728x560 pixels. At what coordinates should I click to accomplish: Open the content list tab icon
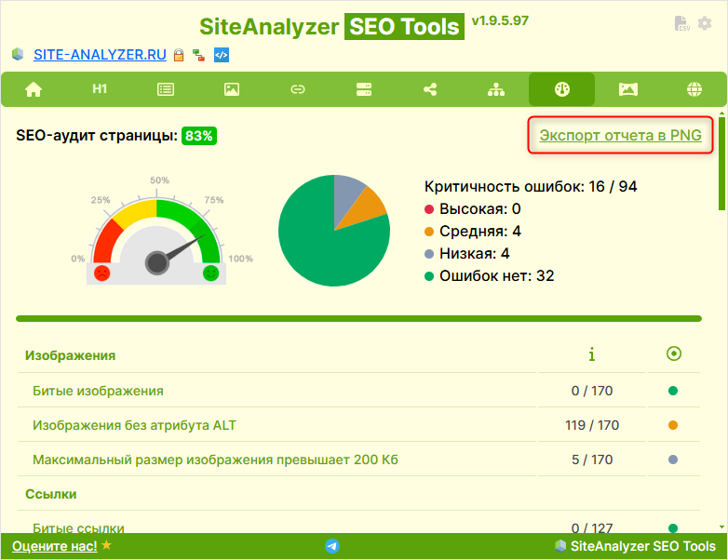point(166,89)
